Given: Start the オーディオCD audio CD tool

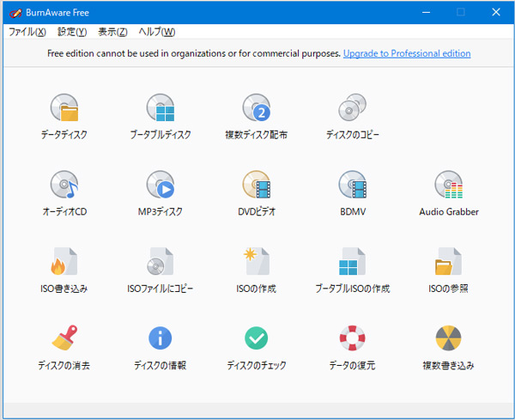Looking at the screenshot, I should click(x=64, y=186).
